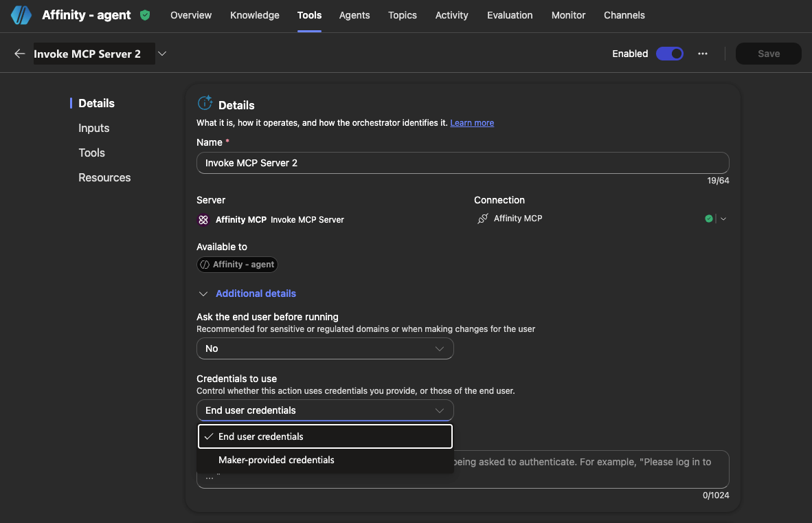The width and height of the screenshot is (812, 523).
Task: Click the Name input field
Action: [x=462, y=163]
